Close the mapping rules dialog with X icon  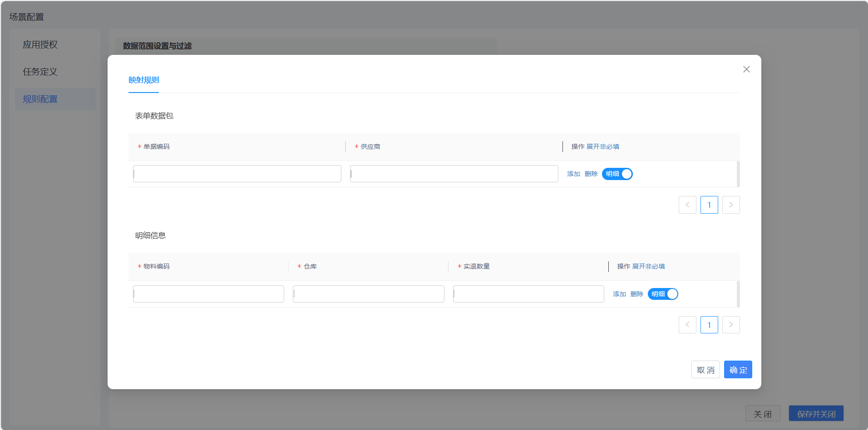click(746, 69)
